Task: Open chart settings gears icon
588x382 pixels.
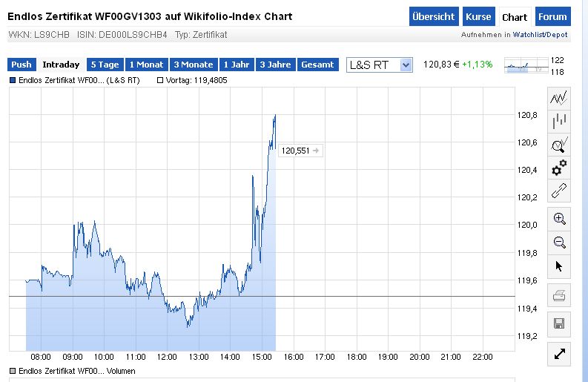Action: 559,168
